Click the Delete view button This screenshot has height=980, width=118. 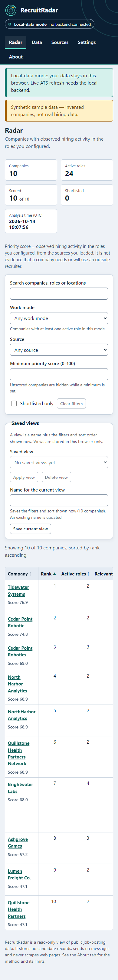56,477
